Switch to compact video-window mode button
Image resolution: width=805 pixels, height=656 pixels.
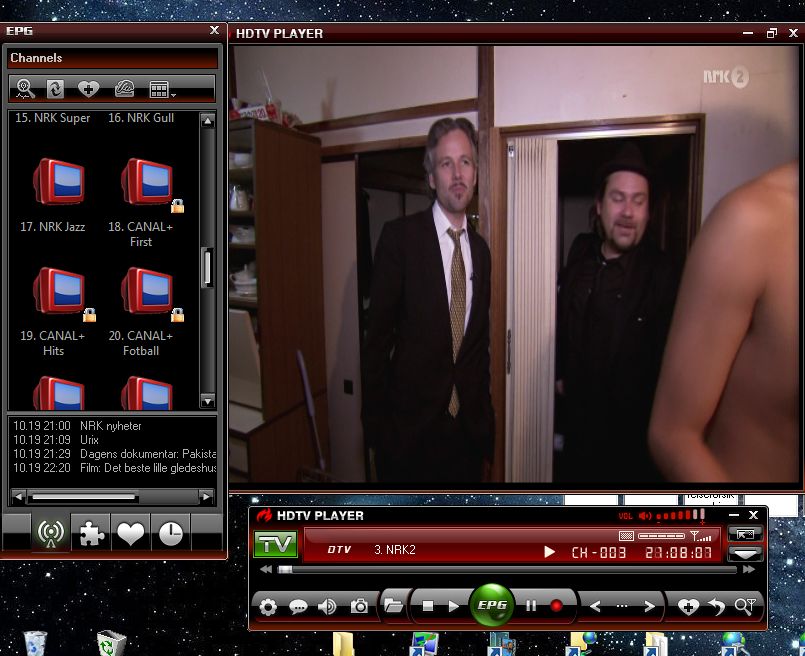(x=745, y=534)
